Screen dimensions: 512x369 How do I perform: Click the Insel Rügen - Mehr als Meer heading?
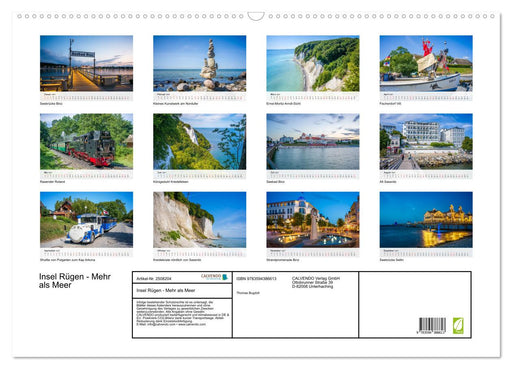[75, 281]
